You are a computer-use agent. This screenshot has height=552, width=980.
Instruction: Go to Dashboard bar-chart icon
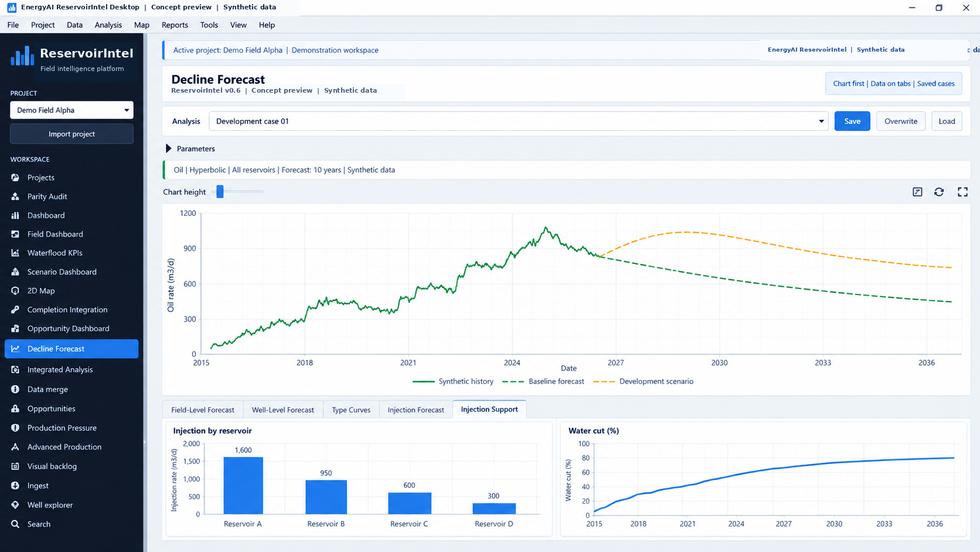coord(15,215)
